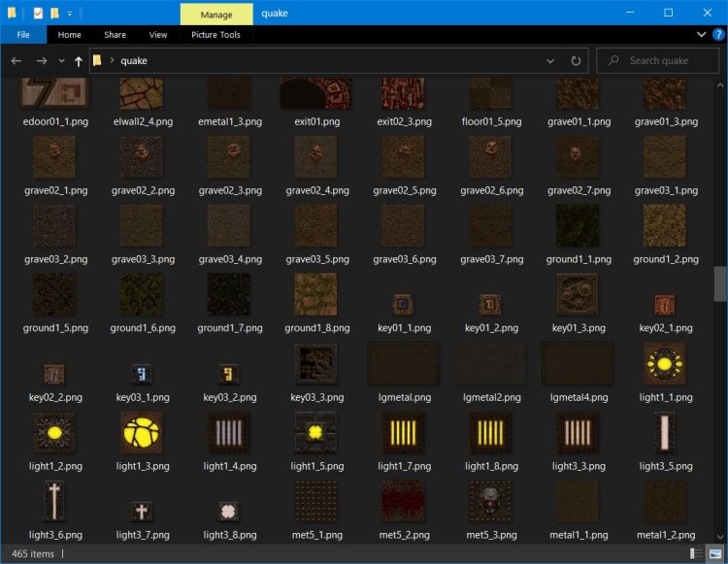Click the magnifier icon in search box
Image resolution: width=728 pixels, height=564 pixels.
pos(612,60)
